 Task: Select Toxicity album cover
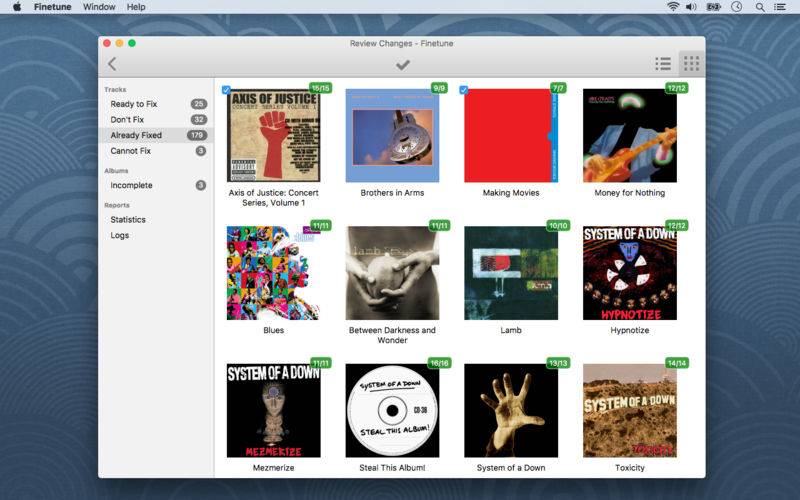(x=630, y=410)
